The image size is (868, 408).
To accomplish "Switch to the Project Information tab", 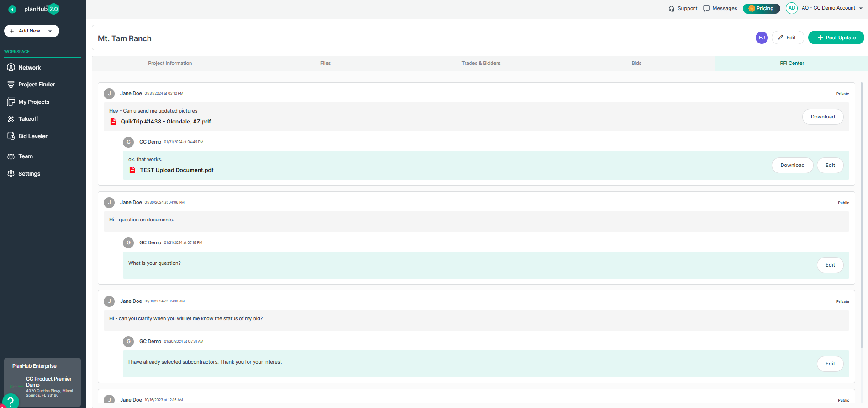I will click(x=170, y=64).
